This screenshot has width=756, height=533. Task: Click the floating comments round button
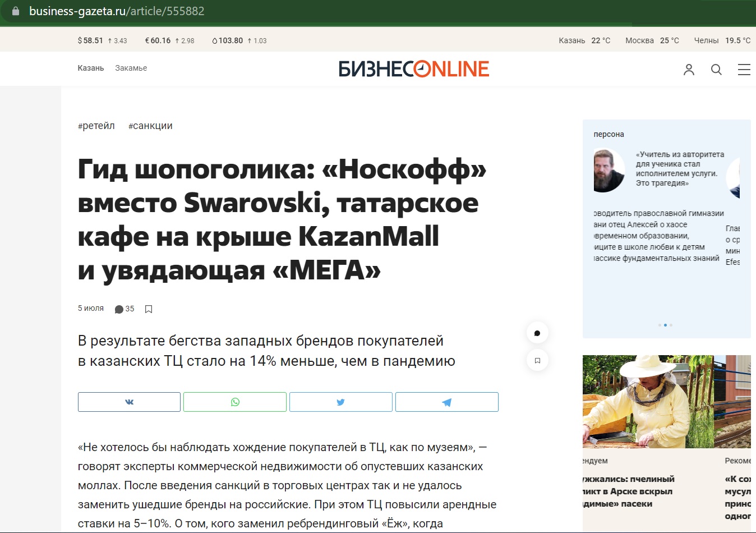coord(537,333)
